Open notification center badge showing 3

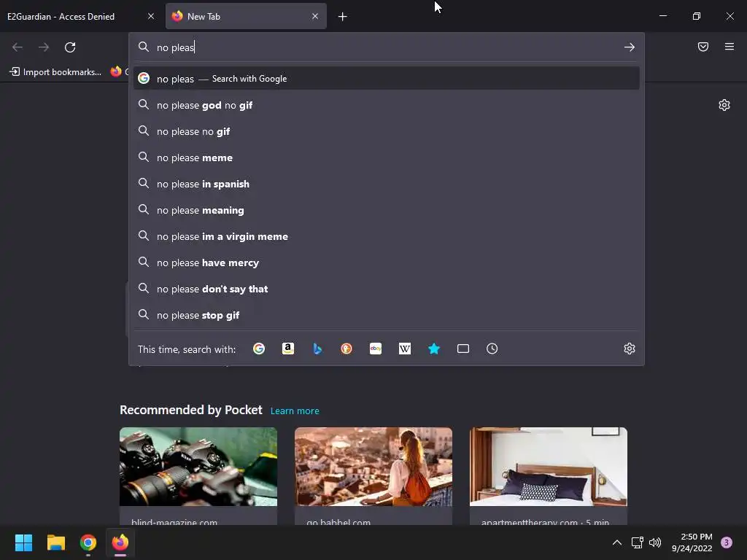[727, 542]
